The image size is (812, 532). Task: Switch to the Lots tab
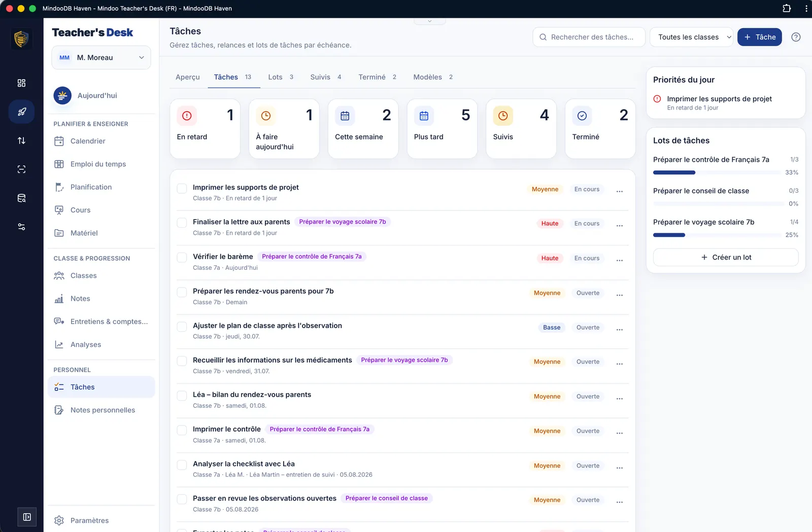tap(281, 77)
